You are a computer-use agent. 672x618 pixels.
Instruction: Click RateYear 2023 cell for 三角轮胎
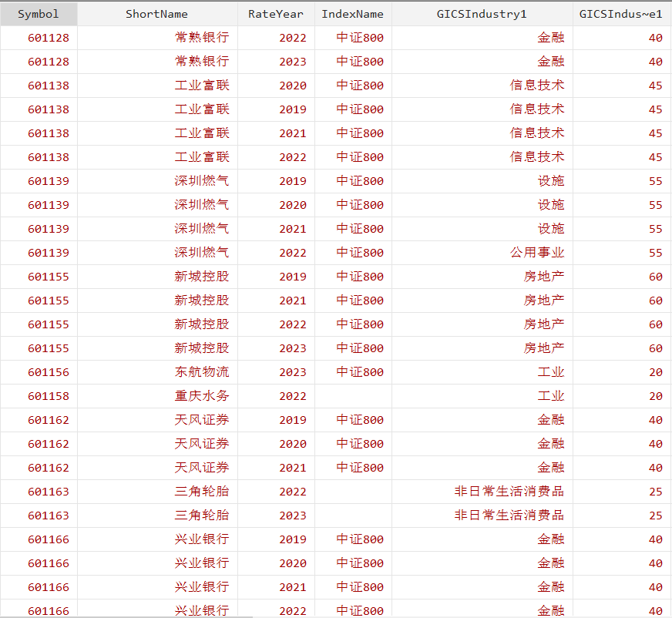(276, 516)
